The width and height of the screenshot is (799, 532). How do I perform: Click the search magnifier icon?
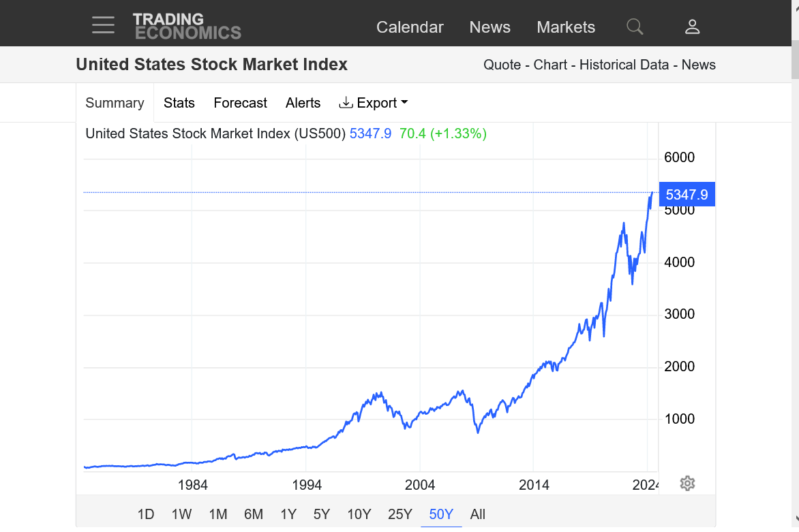(635, 27)
